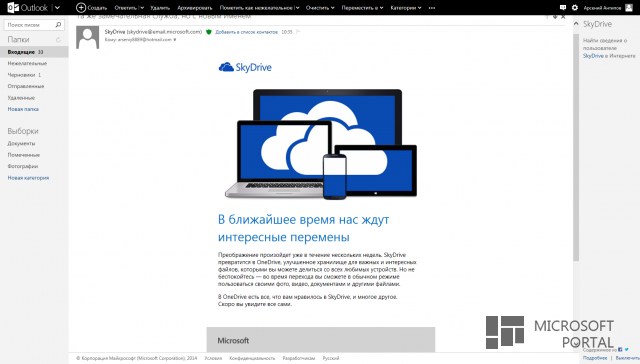Click the SkyDrive logo in the email
640x364 pixels.
[x=245, y=67]
